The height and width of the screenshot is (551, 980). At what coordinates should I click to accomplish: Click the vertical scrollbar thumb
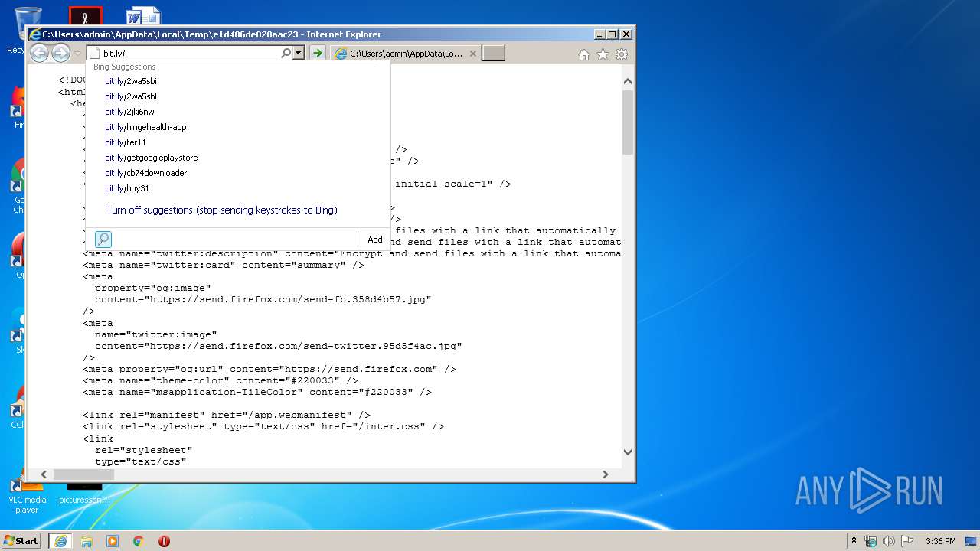coord(628,122)
